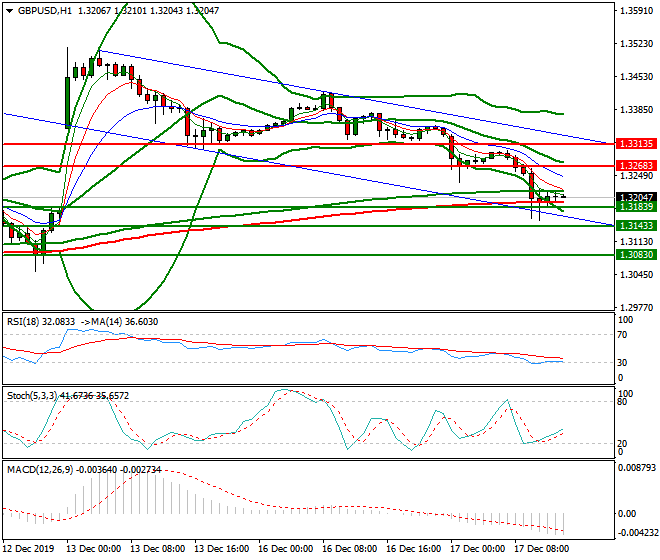Click the GBPUSD,H1 chart symbol label
Viewport: 660px width, 560px height.
(x=45, y=11)
